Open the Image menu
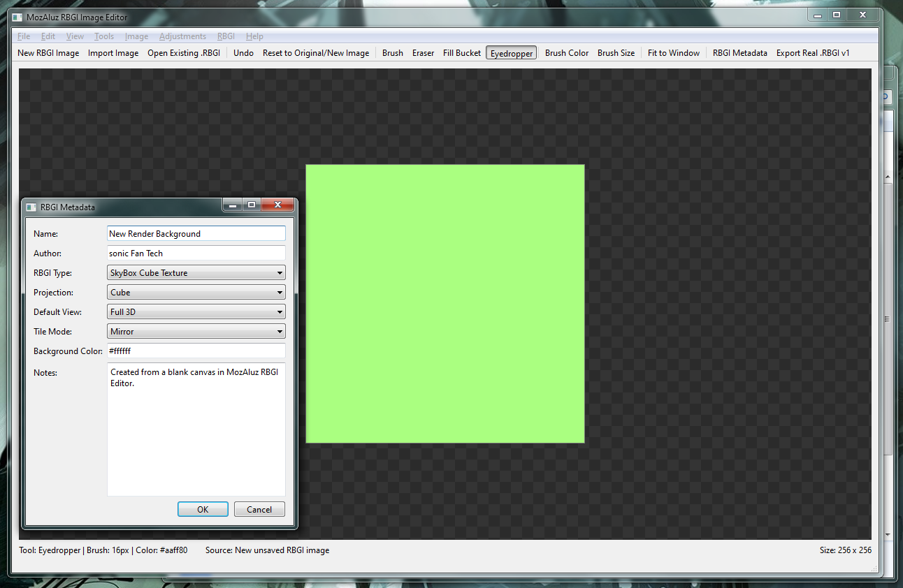Image resolution: width=903 pixels, height=588 pixels. (x=136, y=36)
